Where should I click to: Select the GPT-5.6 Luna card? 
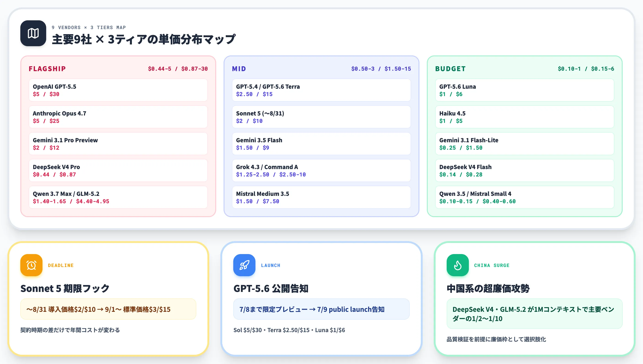(525, 90)
